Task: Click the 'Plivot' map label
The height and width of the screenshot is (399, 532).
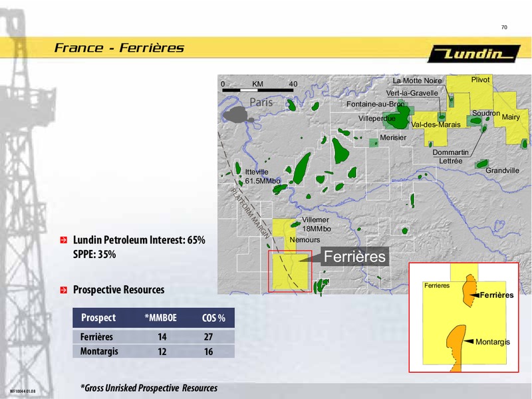Action: (x=480, y=80)
